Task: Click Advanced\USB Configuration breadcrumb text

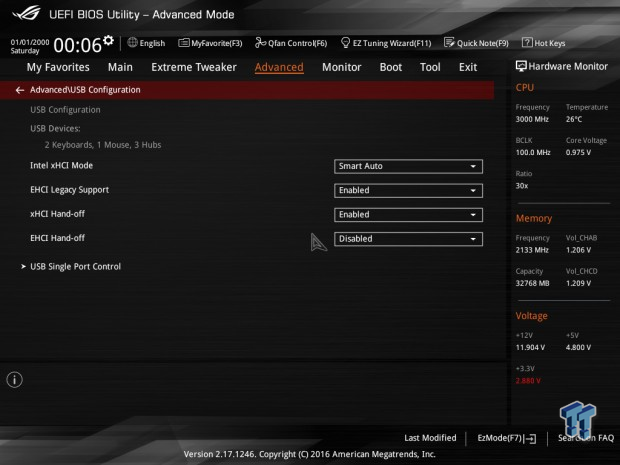Action: click(85, 90)
